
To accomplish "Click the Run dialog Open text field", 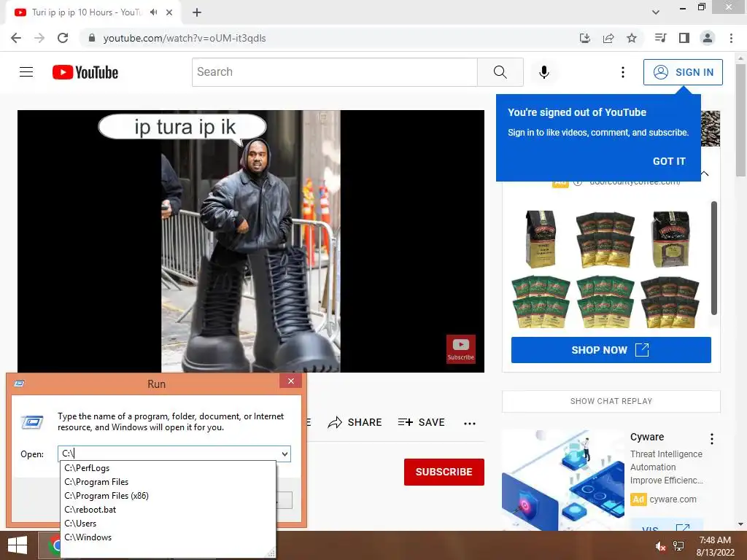I will (169, 454).
